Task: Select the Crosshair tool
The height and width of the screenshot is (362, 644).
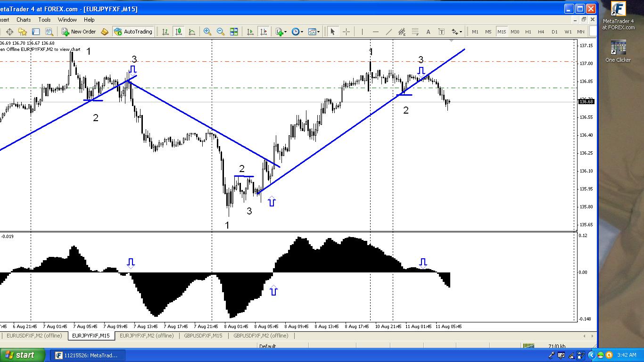Action: coord(346,32)
